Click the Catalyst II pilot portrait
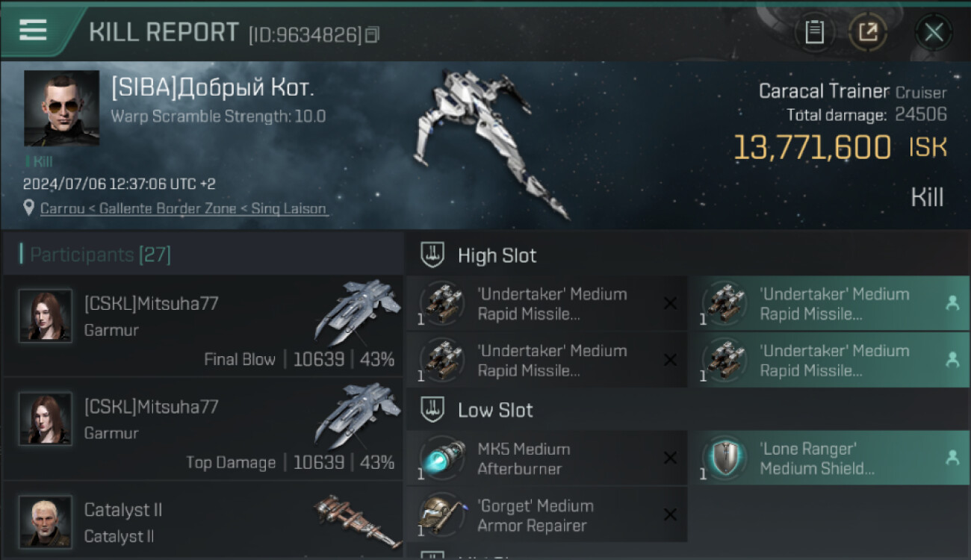The height and width of the screenshot is (560, 971). 46,521
